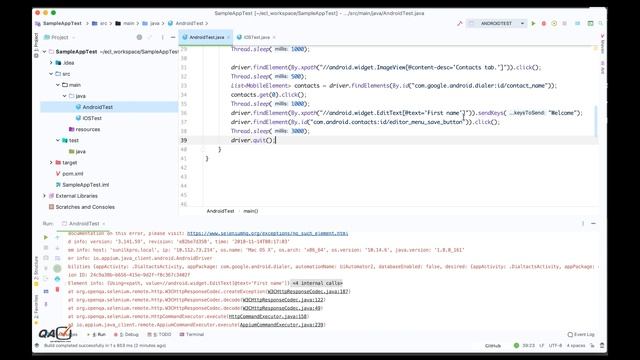Screen dimensions: 640x360
Task: Open HttpCommandExecutor.java:158 stack link
Action: [x=268, y=316]
